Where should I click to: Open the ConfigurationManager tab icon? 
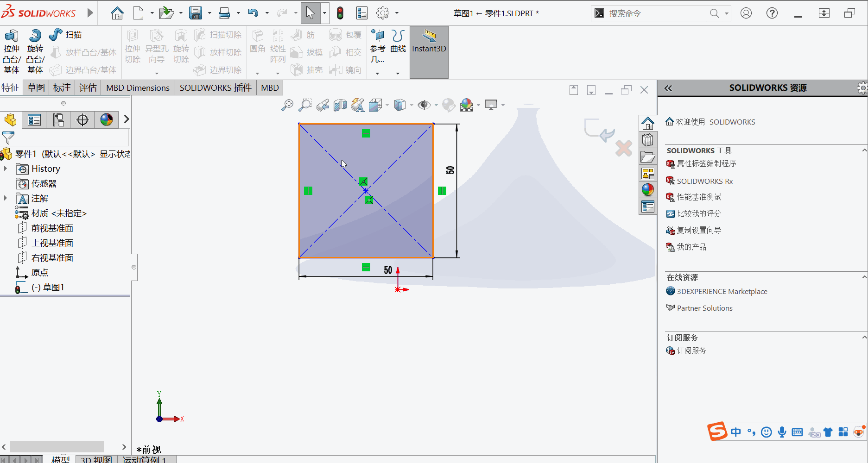point(58,120)
